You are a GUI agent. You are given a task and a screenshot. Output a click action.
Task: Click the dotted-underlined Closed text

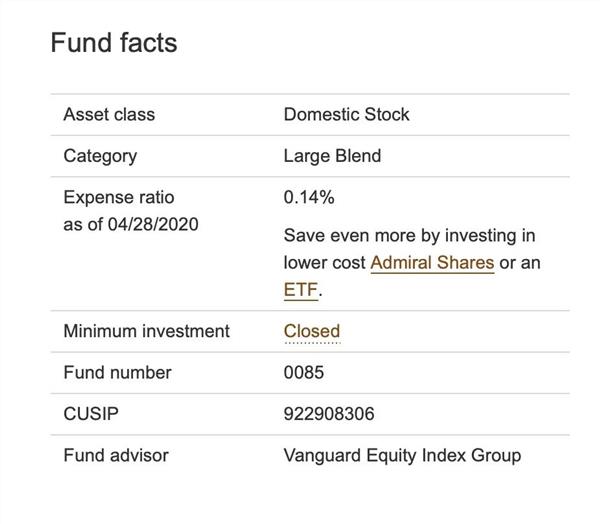312,331
